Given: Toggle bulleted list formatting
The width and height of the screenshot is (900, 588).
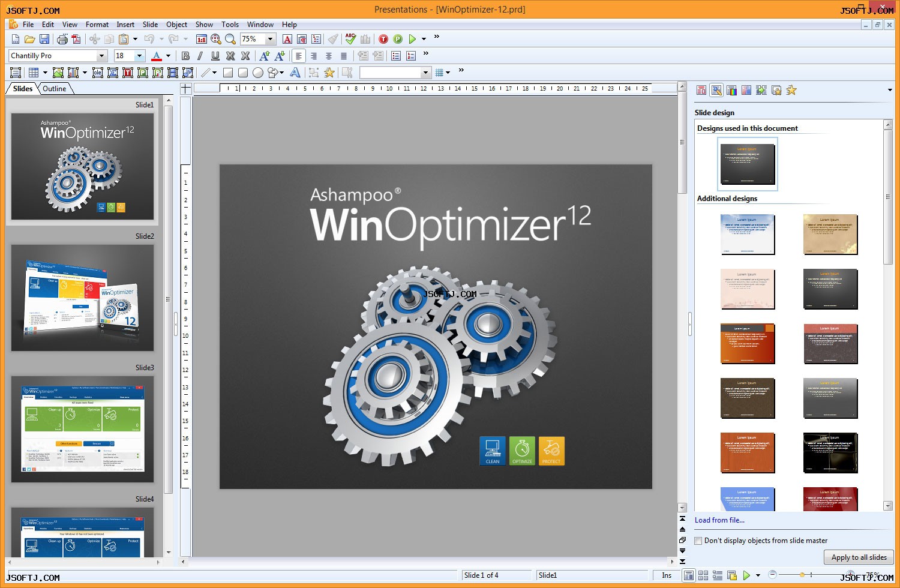Looking at the screenshot, I should coord(396,56).
